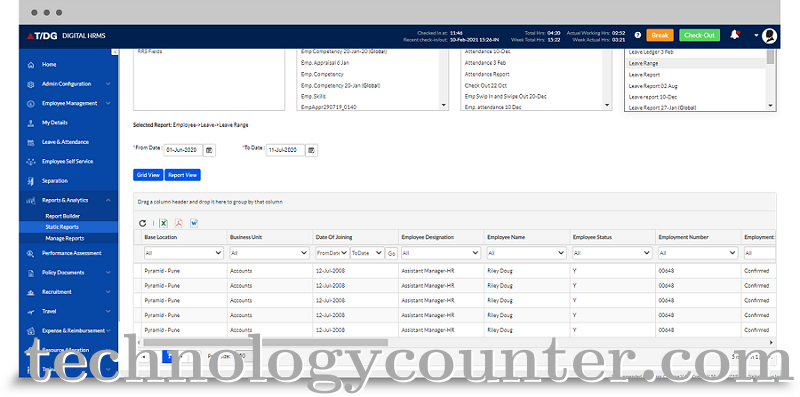This screenshot has height=397, width=800.
Task: Click the To Date input field
Action: tap(286, 150)
